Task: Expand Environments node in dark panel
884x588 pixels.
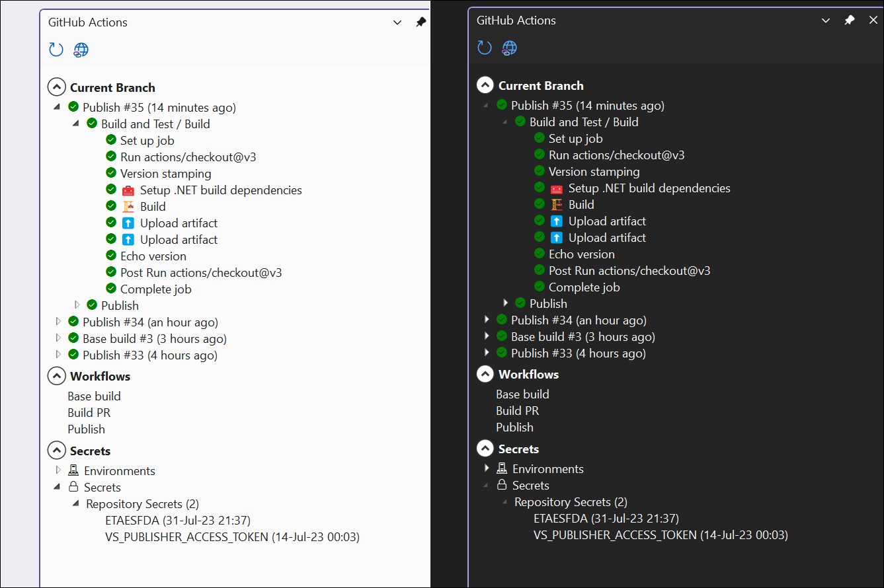Action: click(x=487, y=468)
